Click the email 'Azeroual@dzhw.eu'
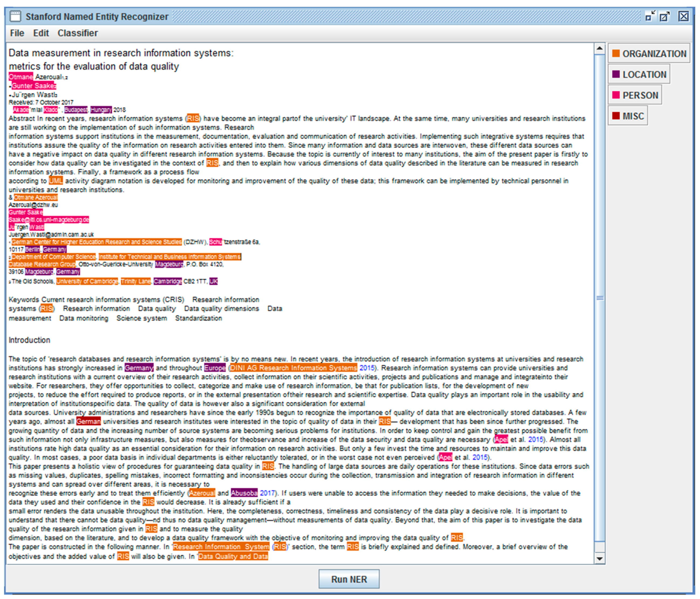The image size is (700, 599). click(33, 205)
